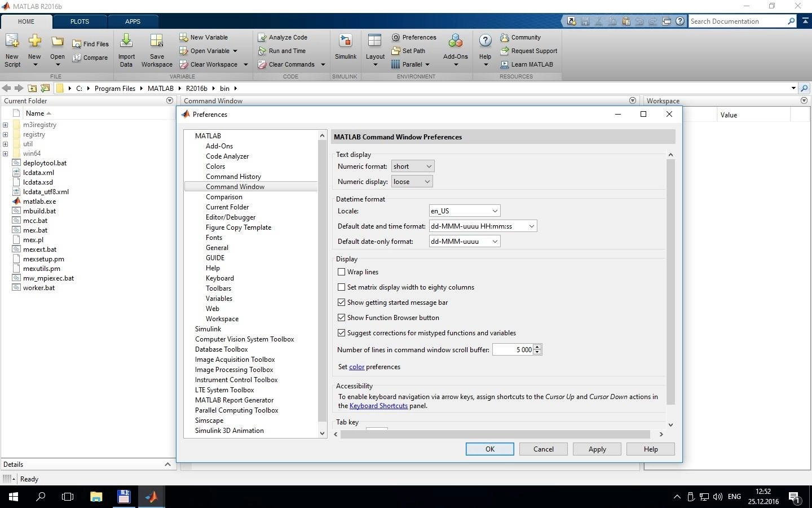
Task: Increase scroll buffer lines with up stepper
Action: 537,347
